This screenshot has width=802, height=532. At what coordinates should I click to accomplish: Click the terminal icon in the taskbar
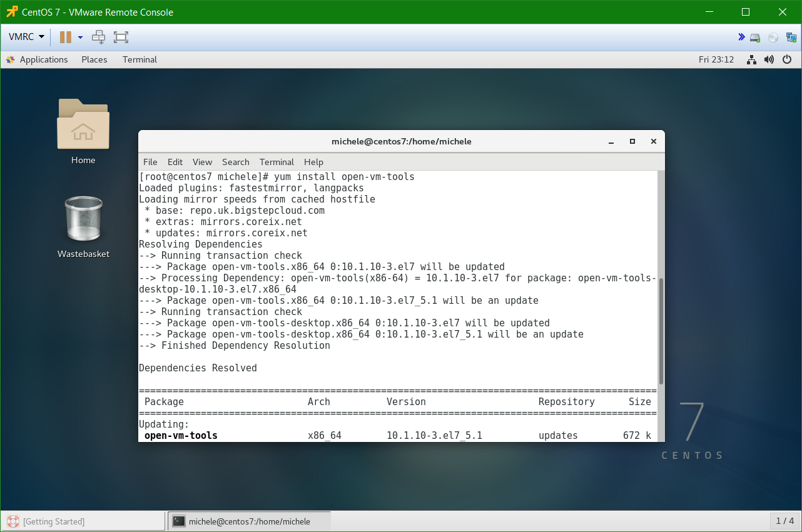point(179,521)
